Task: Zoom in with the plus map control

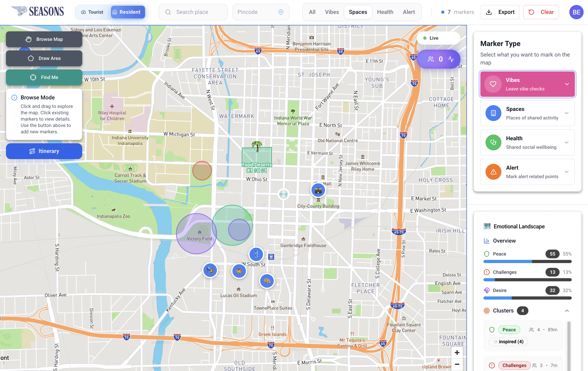Action: [x=457, y=353]
